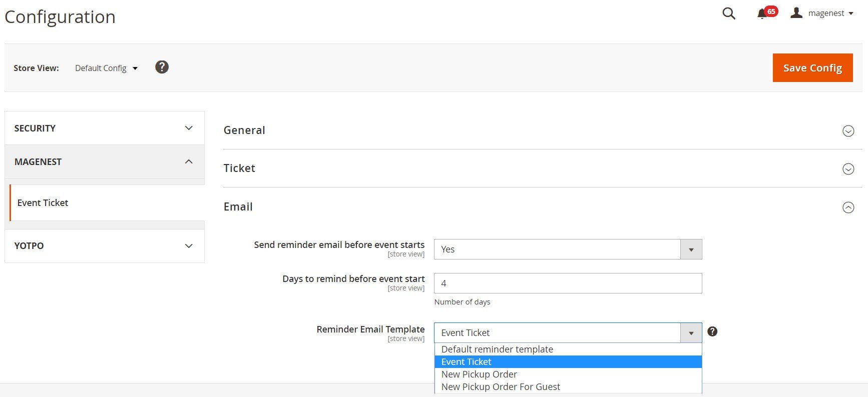Collapse the Email settings group

[x=543, y=206]
